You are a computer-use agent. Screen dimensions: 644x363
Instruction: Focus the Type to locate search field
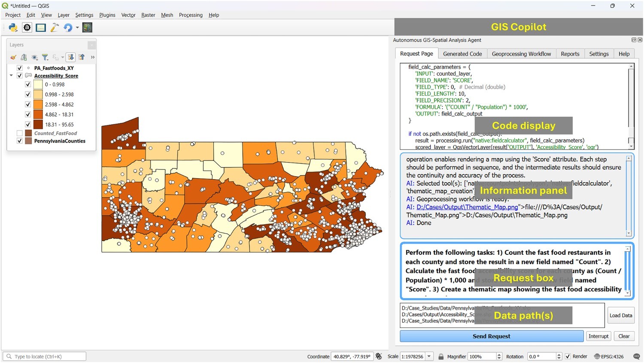(x=45, y=357)
